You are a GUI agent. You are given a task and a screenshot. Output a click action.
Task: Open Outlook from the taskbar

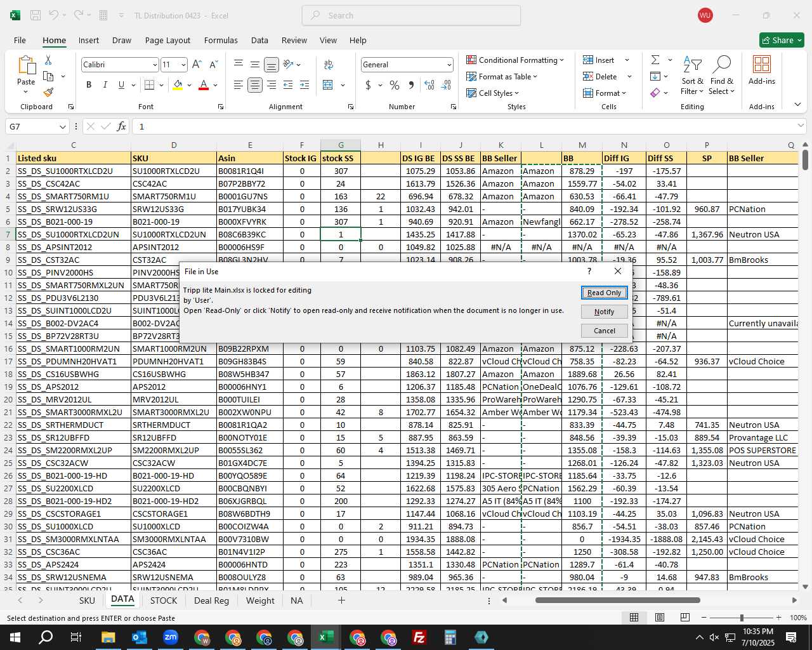coord(140,637)
